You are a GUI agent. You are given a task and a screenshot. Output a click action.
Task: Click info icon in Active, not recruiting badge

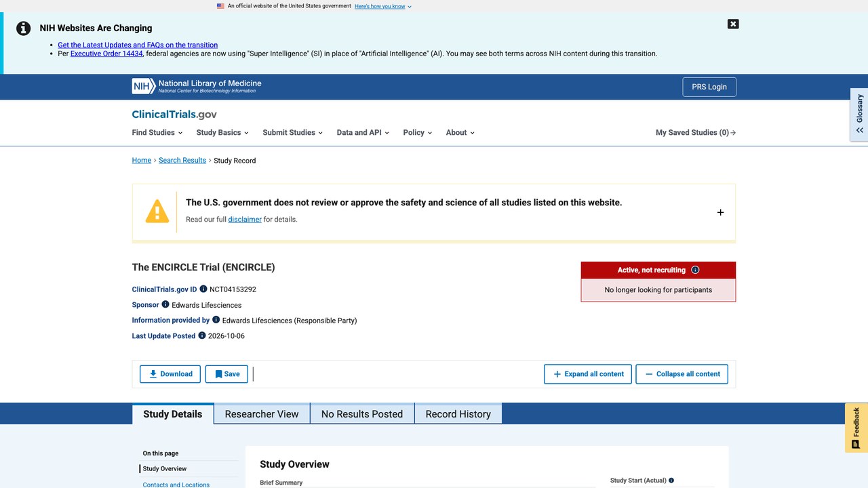(x=695, y=270)
